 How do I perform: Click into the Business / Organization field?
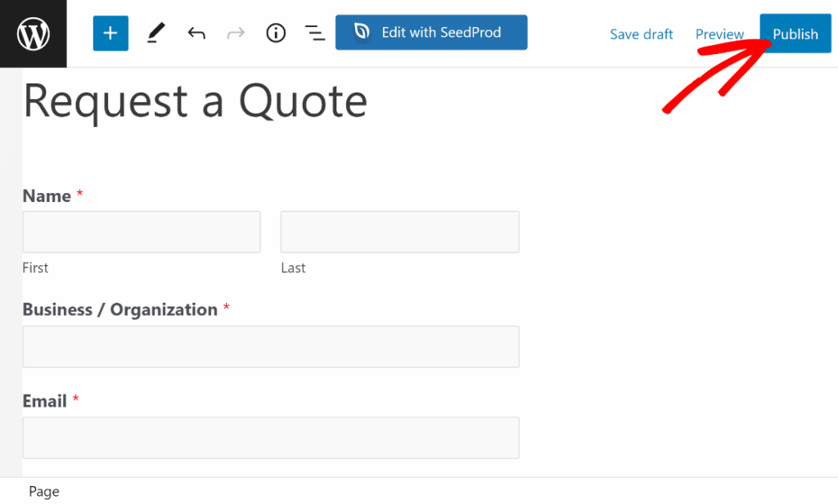(271, 347)
